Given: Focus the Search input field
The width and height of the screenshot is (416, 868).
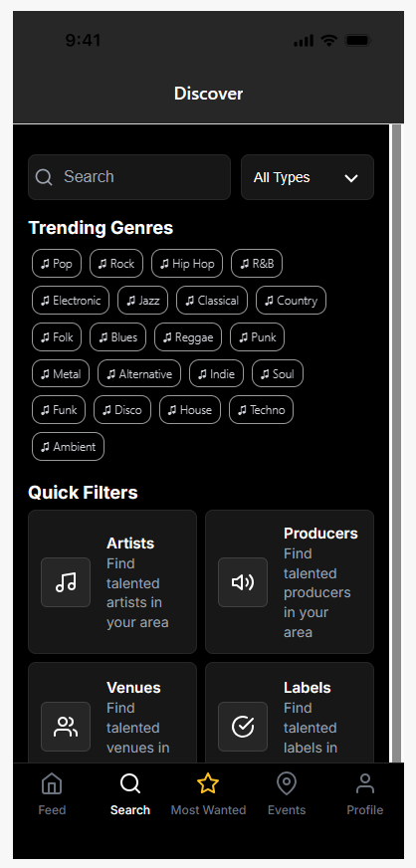Looking at the screenshot, I should 129,177.
